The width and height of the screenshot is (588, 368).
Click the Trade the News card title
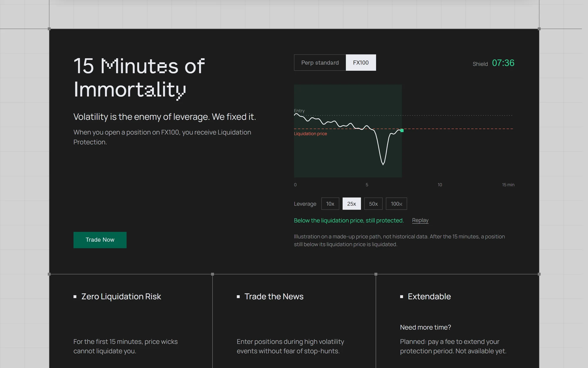[274, 296]
